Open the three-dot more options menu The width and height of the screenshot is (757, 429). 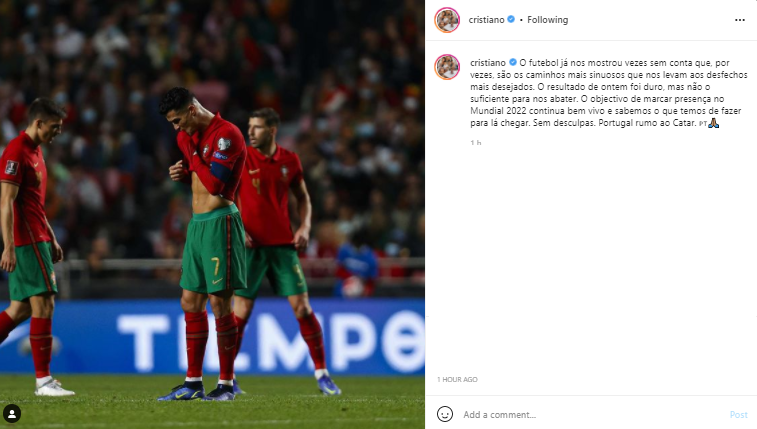click(x=740, y=20)
